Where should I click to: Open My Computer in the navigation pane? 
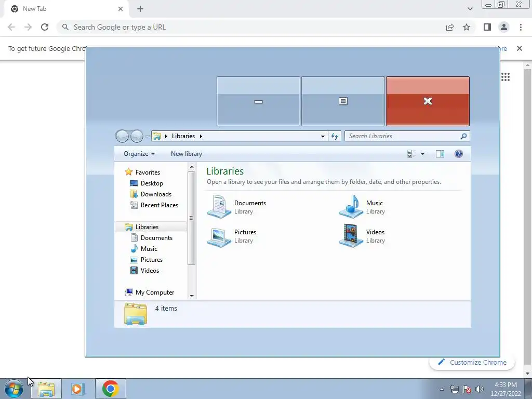click(x=149, y=292)
